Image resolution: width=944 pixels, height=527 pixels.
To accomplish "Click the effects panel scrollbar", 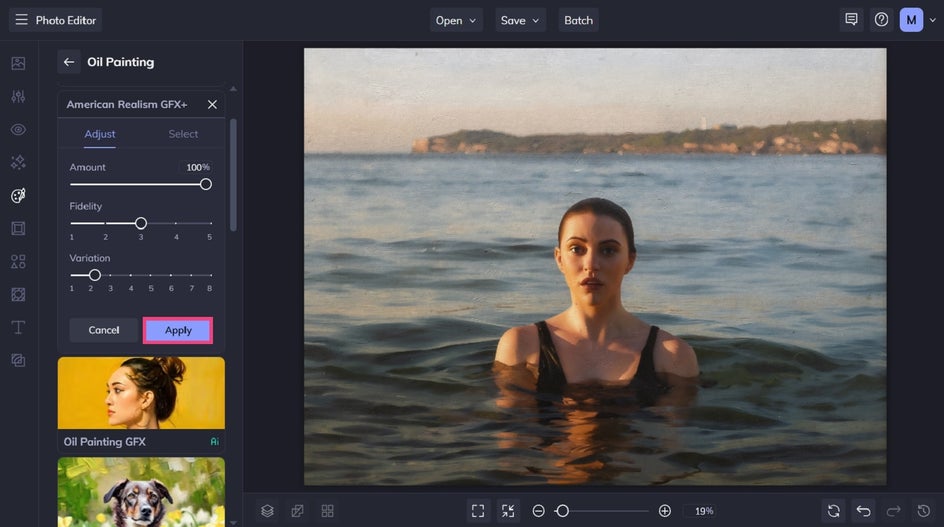I will pos(233,175).
